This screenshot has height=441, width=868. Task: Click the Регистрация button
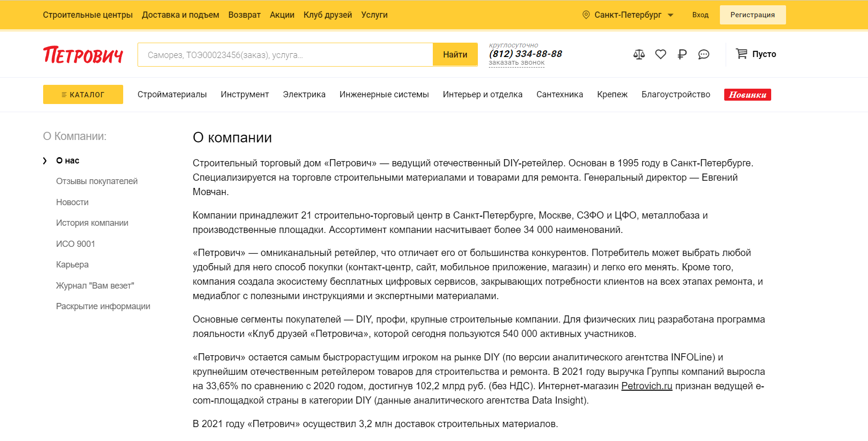tap(752, 15)
